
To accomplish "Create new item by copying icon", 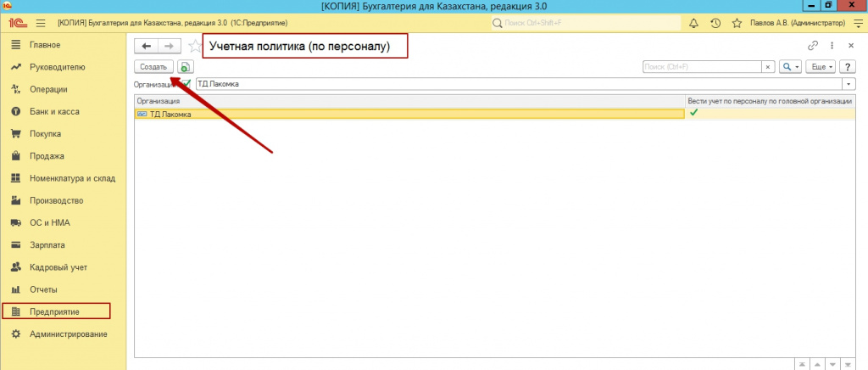I will coord(185,66).
